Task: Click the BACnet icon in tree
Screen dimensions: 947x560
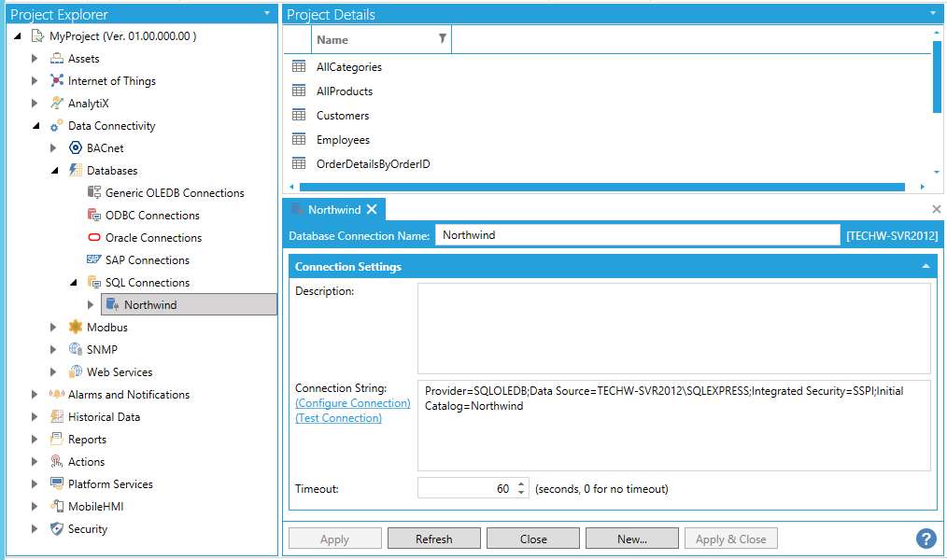Action: (76, 148)
